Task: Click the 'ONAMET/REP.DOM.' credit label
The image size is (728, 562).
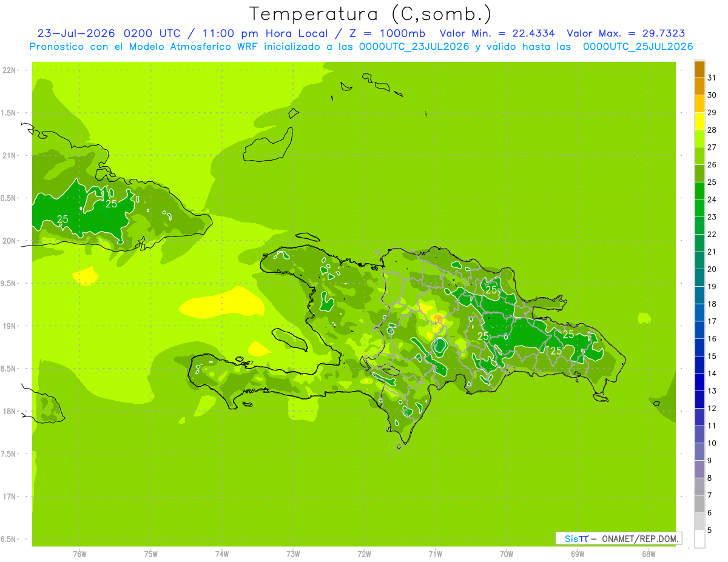Action: (640, 538)
